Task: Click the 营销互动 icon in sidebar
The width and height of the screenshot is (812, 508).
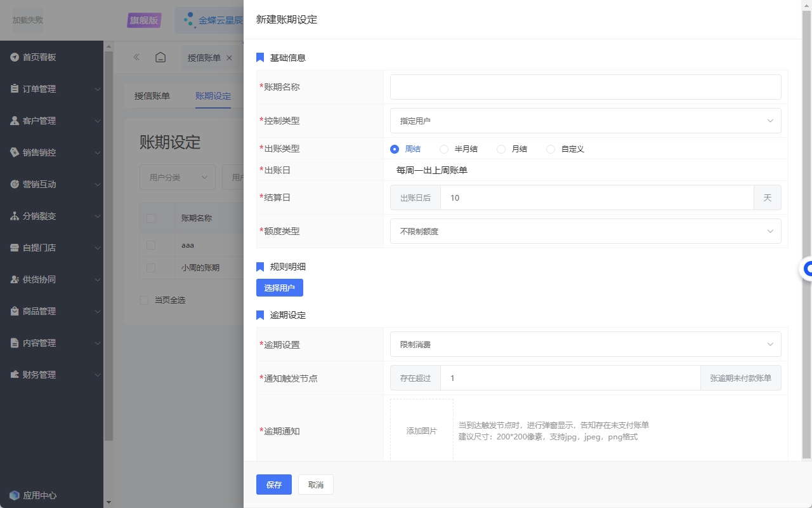Action: [15, 184]
